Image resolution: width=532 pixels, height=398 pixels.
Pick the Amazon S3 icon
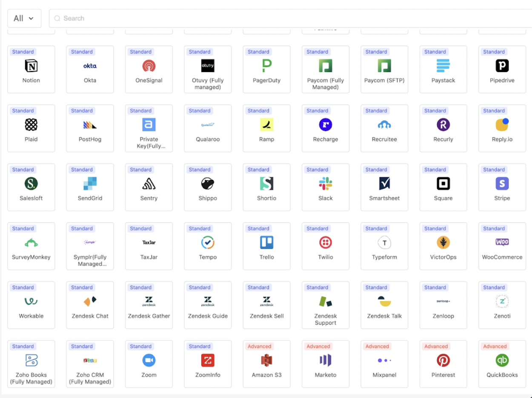pos(267,361)
